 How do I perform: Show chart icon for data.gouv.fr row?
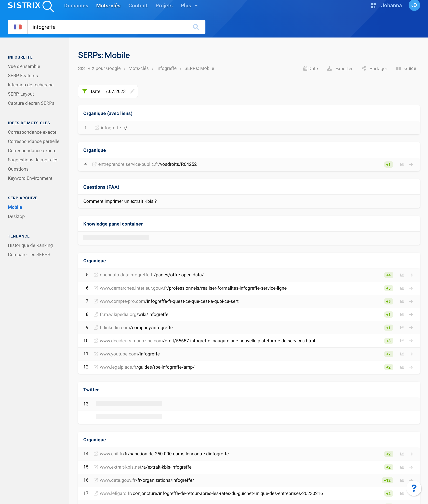click(x=402, y=480)
